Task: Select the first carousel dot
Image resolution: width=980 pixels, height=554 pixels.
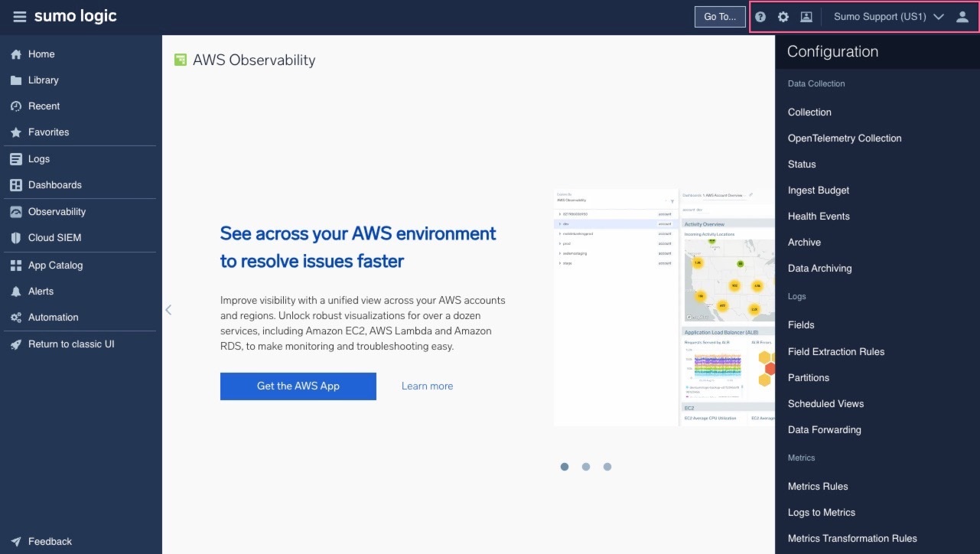Action: coord(565,467)
